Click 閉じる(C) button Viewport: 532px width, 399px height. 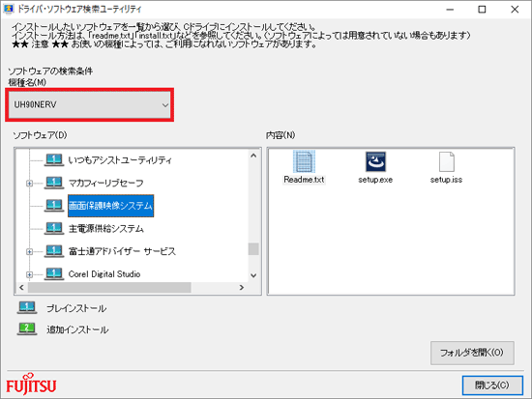pyautogui.click(x=492, y=385)
